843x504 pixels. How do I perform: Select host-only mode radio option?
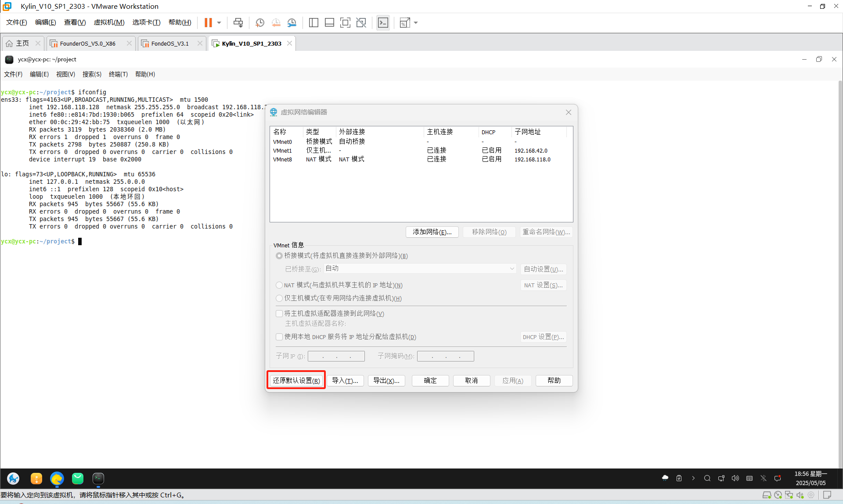(279, 298)
